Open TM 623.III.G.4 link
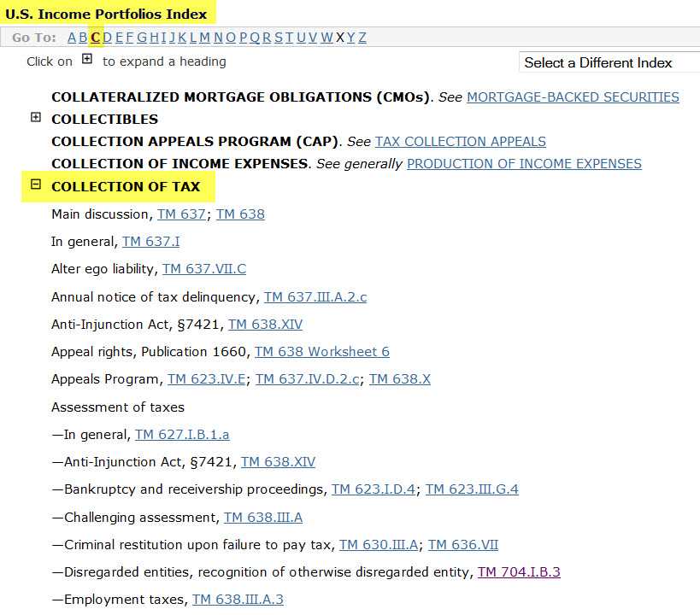This screenshot has width=700, height=615. (x=472, y=489)
